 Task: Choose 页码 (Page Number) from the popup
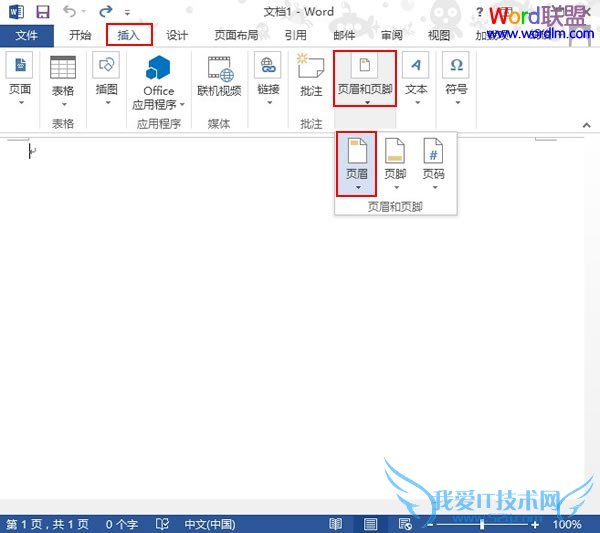[434, 164]
